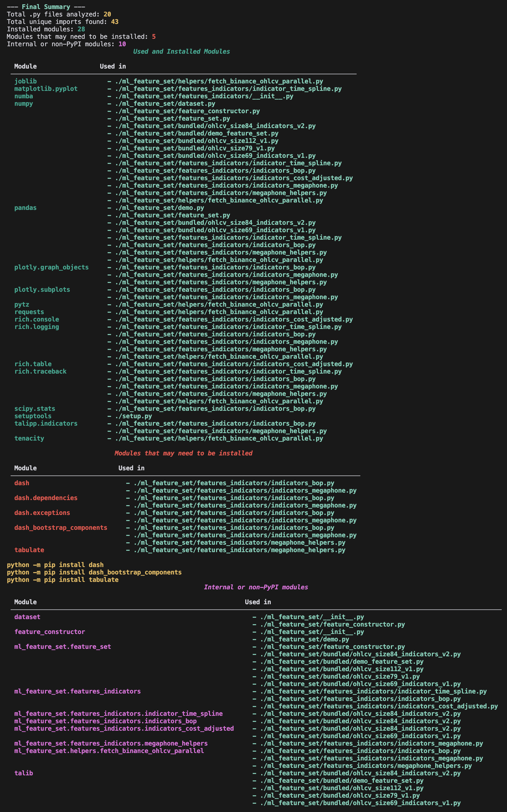
Task: Click the Final Summary heading line
Action: click(46, 7)
